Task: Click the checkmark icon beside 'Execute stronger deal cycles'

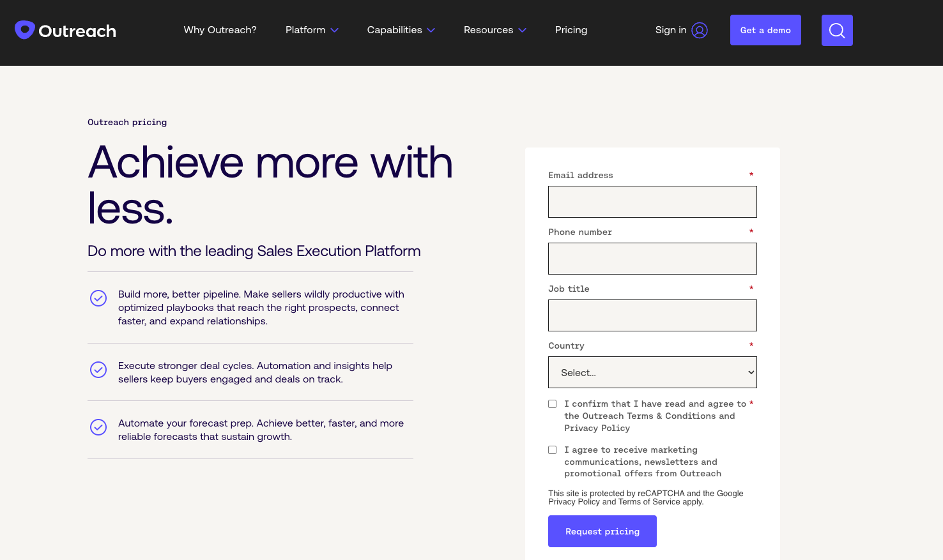Action: tap(98, 370)
